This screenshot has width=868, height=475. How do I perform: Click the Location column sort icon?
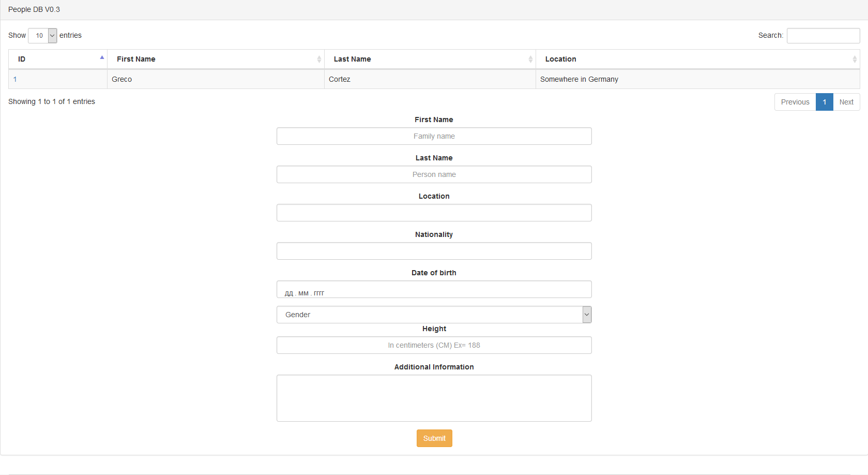click(854, 60)
